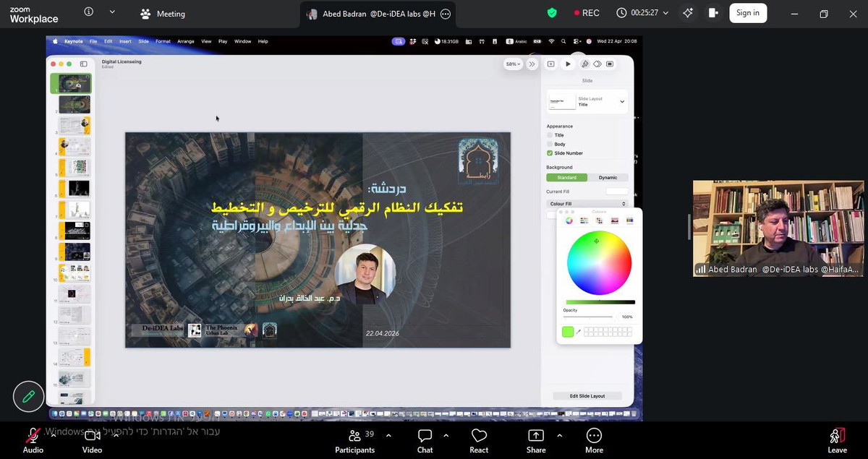Open the AI Companion sparkle icon
Image resolution: width=868 pixels, height=459 pixels.
tap(687, 13)
